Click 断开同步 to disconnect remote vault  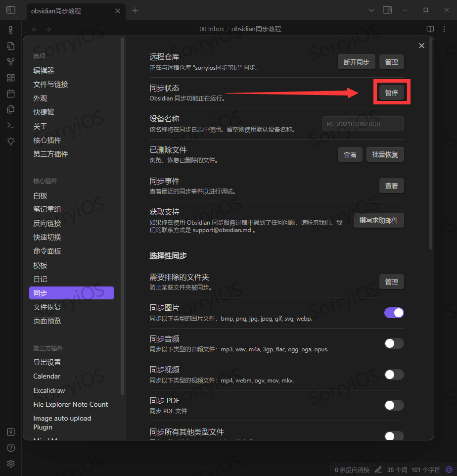(x=356, y=62)
